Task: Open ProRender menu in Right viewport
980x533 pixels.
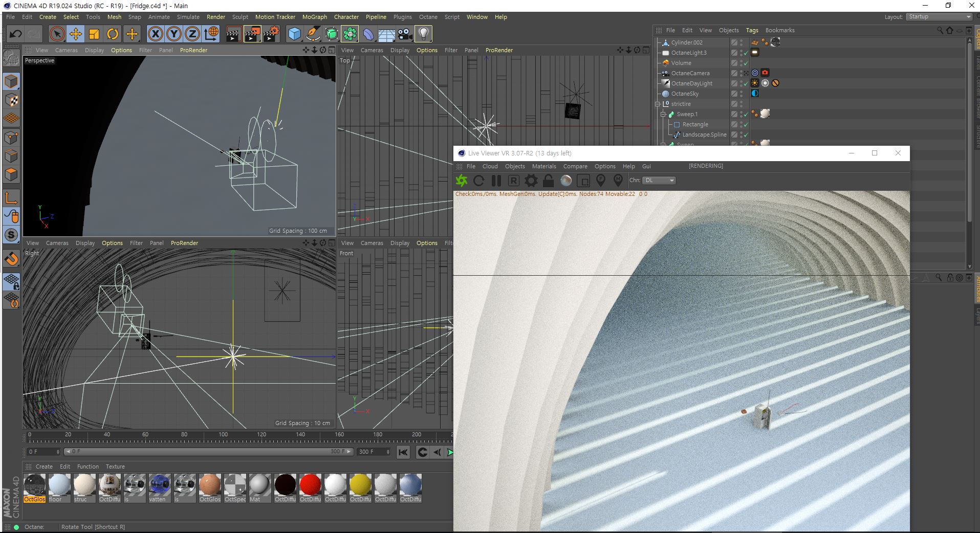Action: [x=184, y=243]
